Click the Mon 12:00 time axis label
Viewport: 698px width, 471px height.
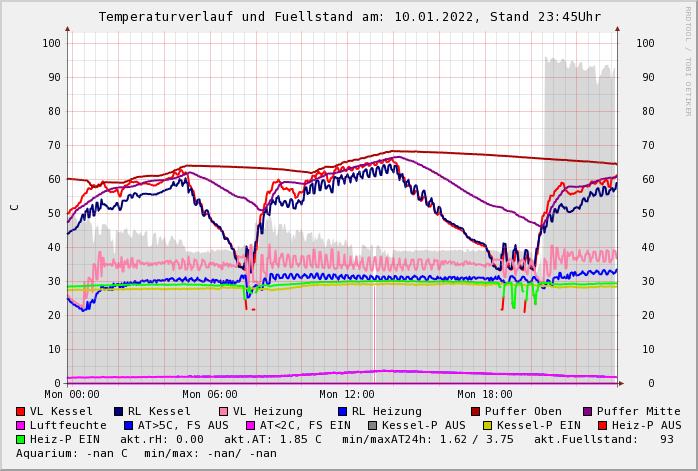(x=347, y=395)
